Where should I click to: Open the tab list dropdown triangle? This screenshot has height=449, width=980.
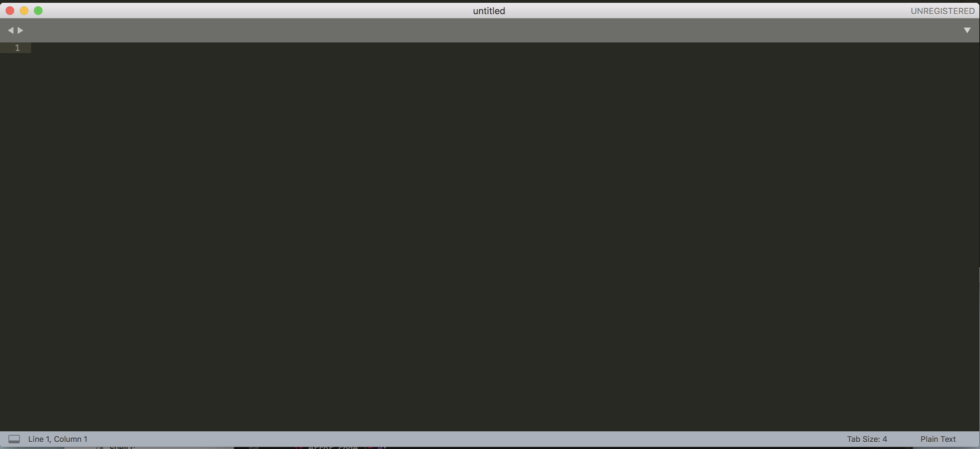967,30
